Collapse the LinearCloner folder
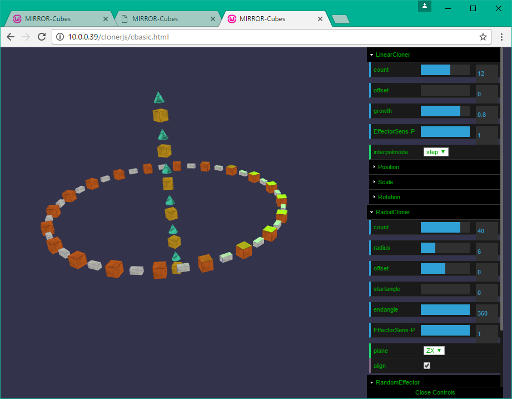The image size is (512, 399). pyautogui.click(x=433, y=55)
